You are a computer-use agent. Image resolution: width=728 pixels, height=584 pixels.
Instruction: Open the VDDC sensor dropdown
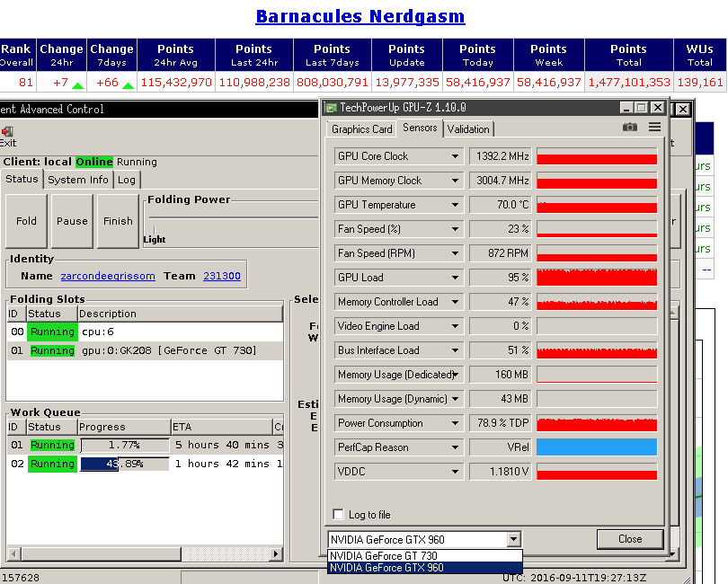[x=455, y=472]
